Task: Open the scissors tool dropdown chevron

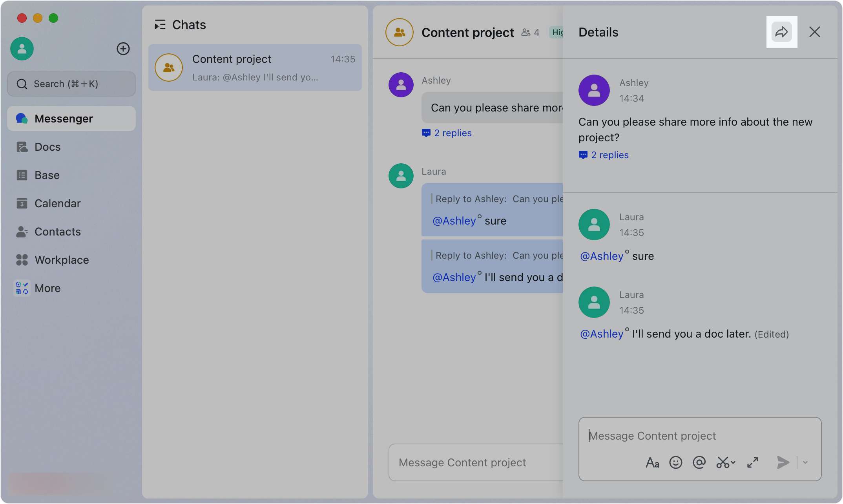Action: (x=734, y=462)
